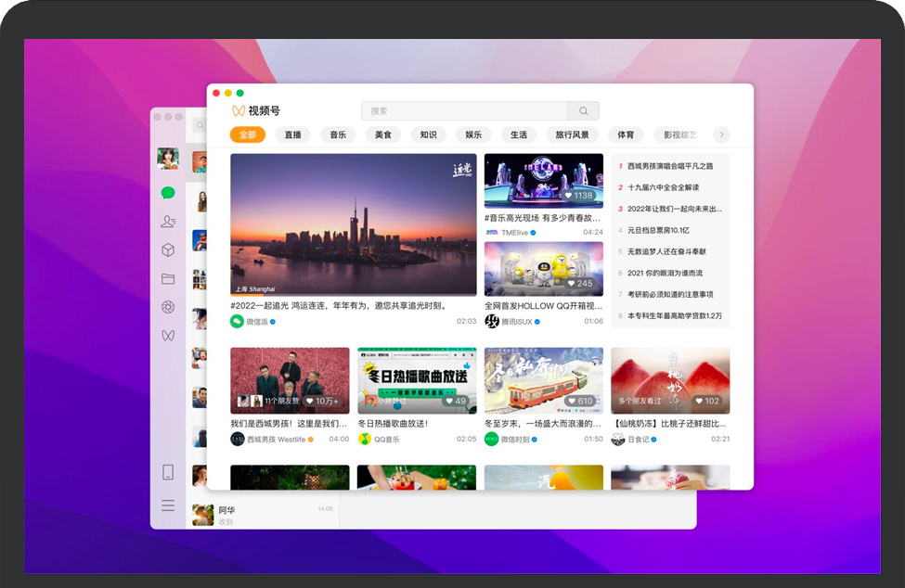The height and width of the screenshot is (588, 905).
Task: Select the 知识 category tab
Action: 428,134
